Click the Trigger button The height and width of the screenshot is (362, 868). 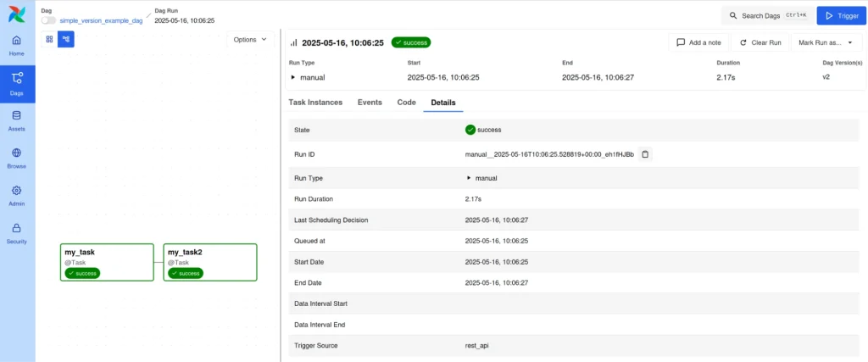click(x=842, y=15)
